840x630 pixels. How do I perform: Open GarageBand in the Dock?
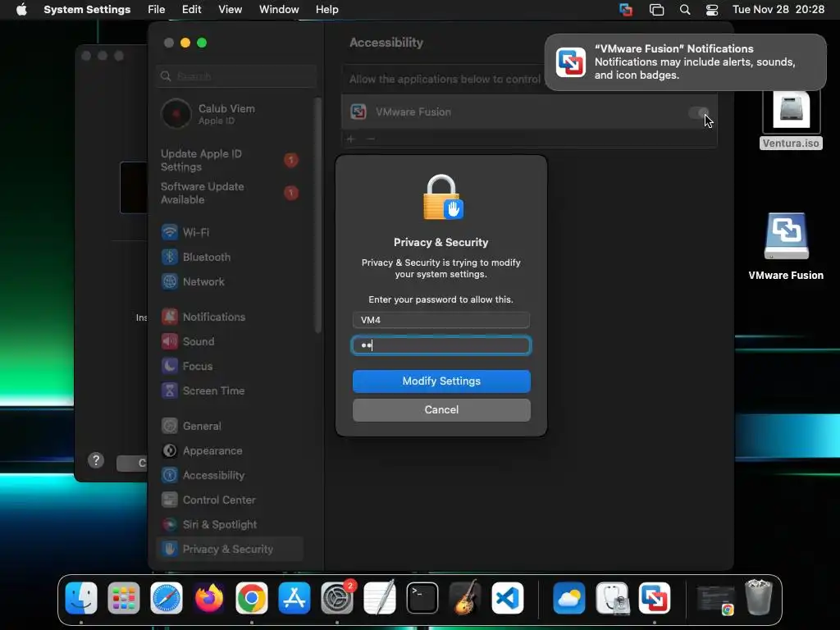coord(464,598)
